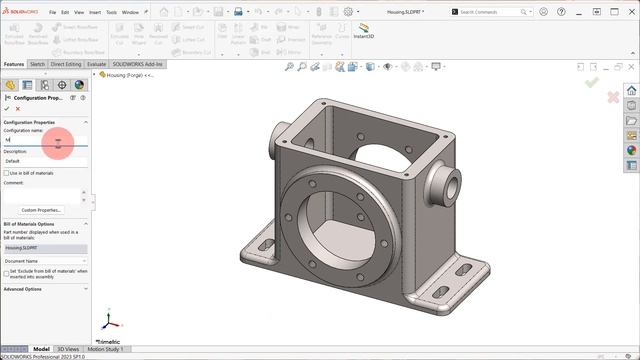Screen dimensions: 640x360
Task: Open the Window menu
Action: 130,12
